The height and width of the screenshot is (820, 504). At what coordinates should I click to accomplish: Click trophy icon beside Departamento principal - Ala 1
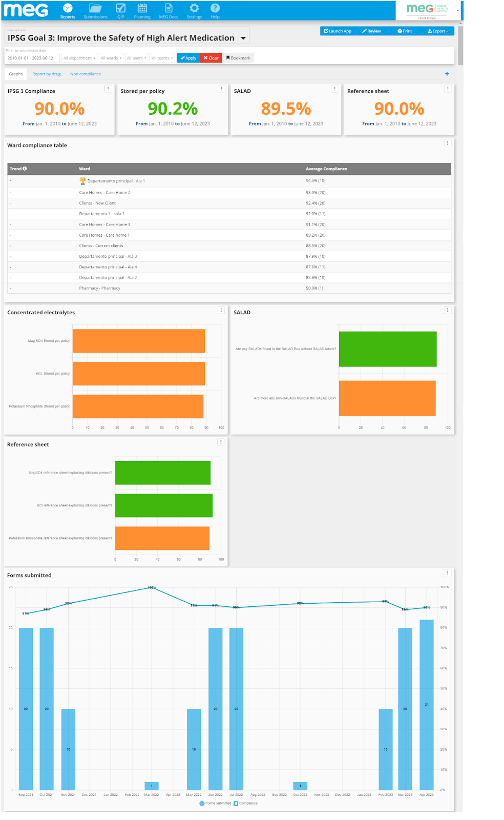pyautogui.click(x=82, y=181)
